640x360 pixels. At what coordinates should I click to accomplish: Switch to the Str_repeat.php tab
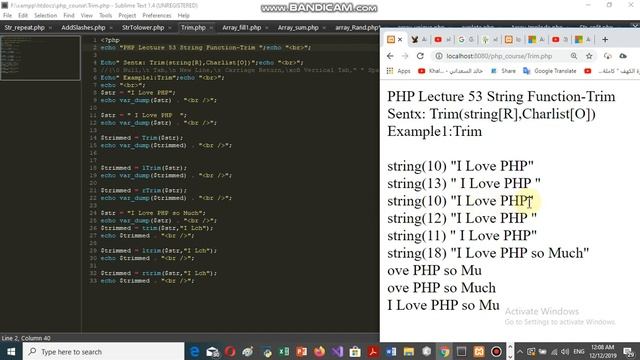click(24, 28)
